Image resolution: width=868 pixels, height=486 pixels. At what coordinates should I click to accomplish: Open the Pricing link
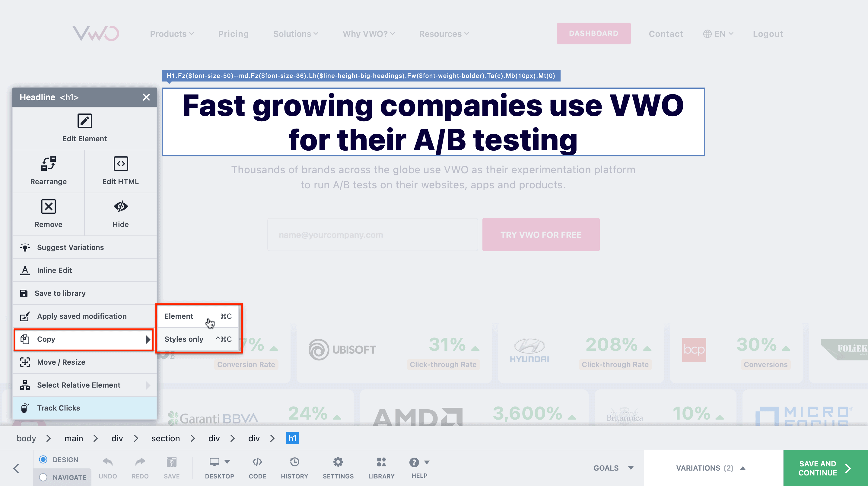(233, 34)
